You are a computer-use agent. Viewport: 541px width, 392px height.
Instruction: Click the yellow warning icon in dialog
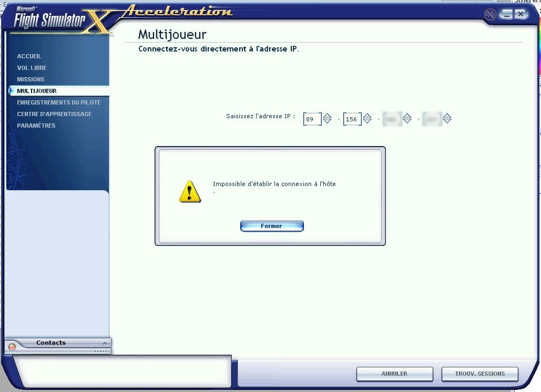point(190,191)
